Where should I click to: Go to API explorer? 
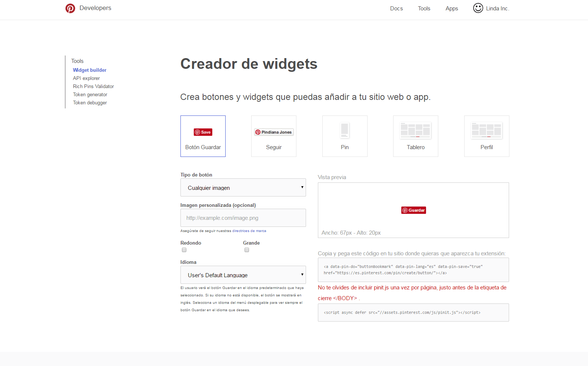86,78
